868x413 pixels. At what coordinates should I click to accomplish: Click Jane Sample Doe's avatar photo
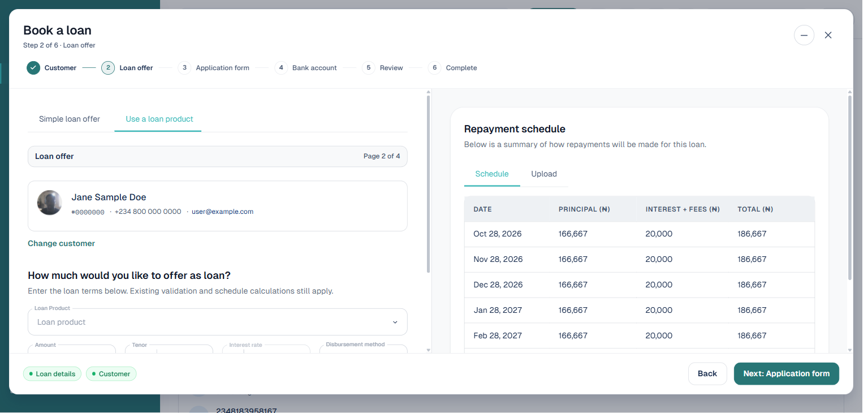(50, 203)
